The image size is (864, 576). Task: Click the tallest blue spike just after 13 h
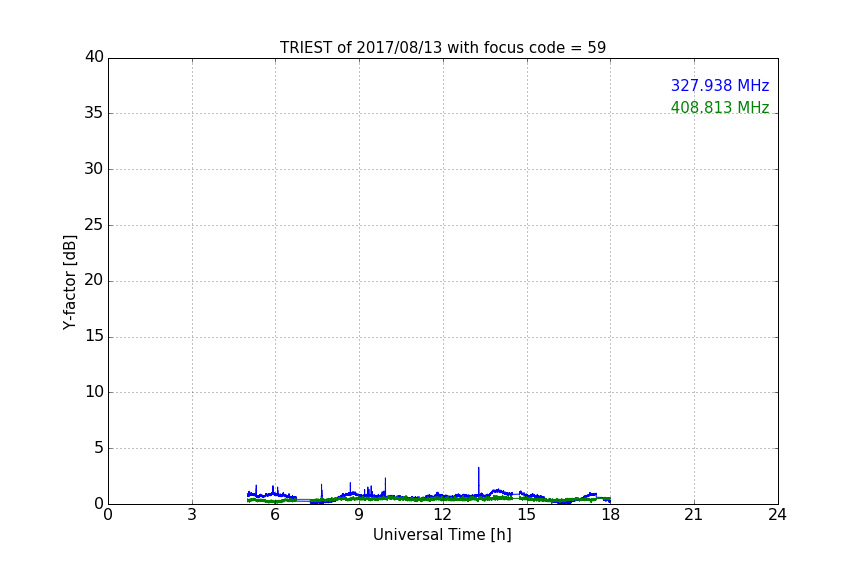478,481
